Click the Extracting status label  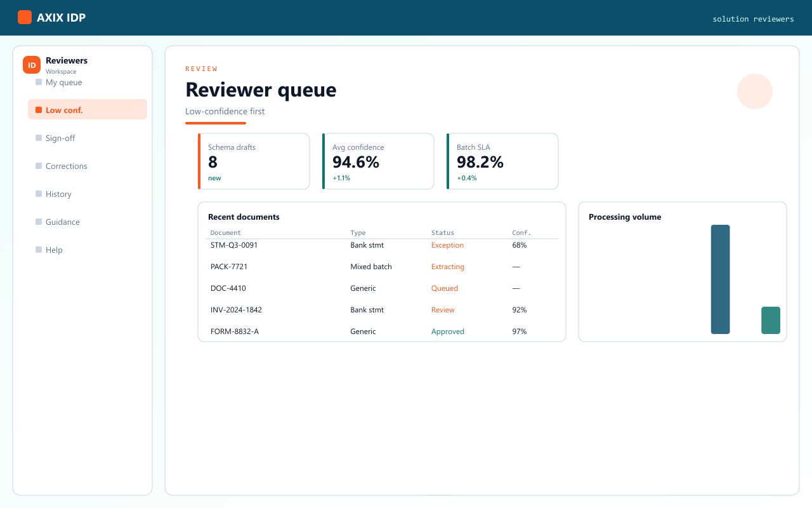click(x=448, y=267)
